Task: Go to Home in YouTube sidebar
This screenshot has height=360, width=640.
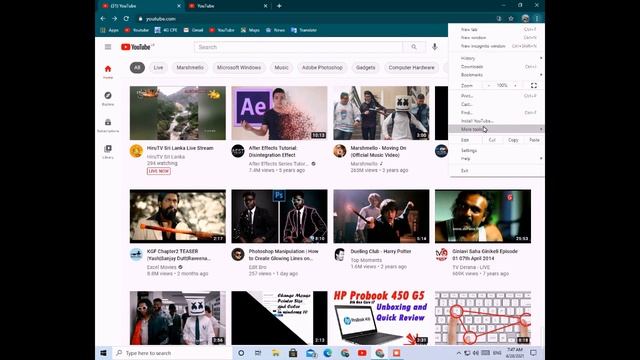Action: coord(108,71)
